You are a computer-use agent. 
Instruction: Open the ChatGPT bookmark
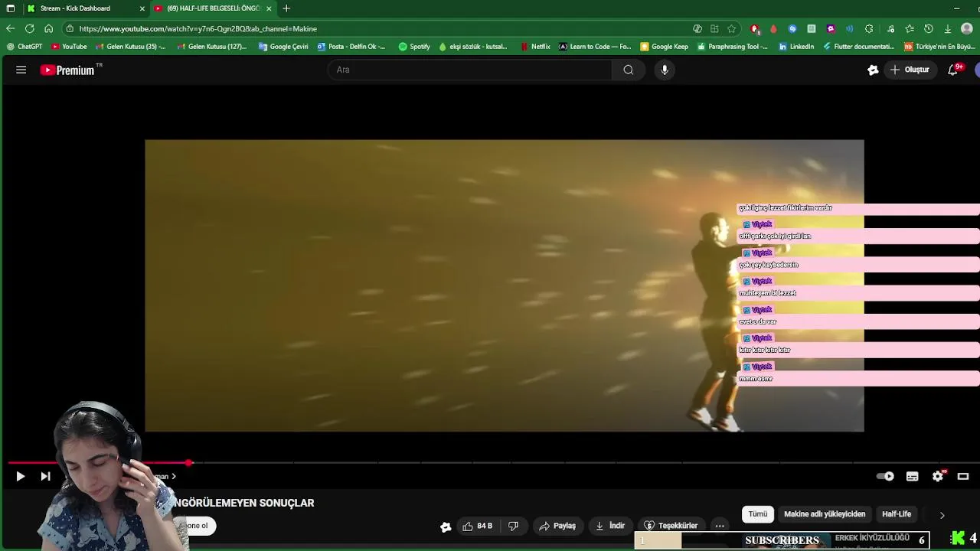pos(24,47)
